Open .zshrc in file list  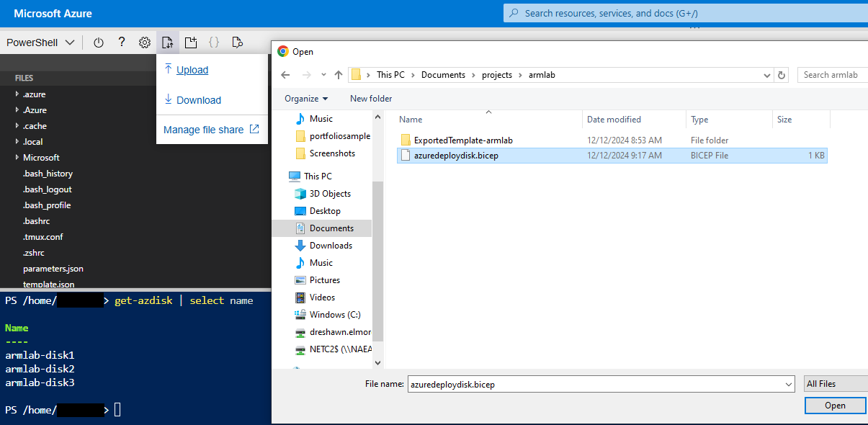click(33, 253)
